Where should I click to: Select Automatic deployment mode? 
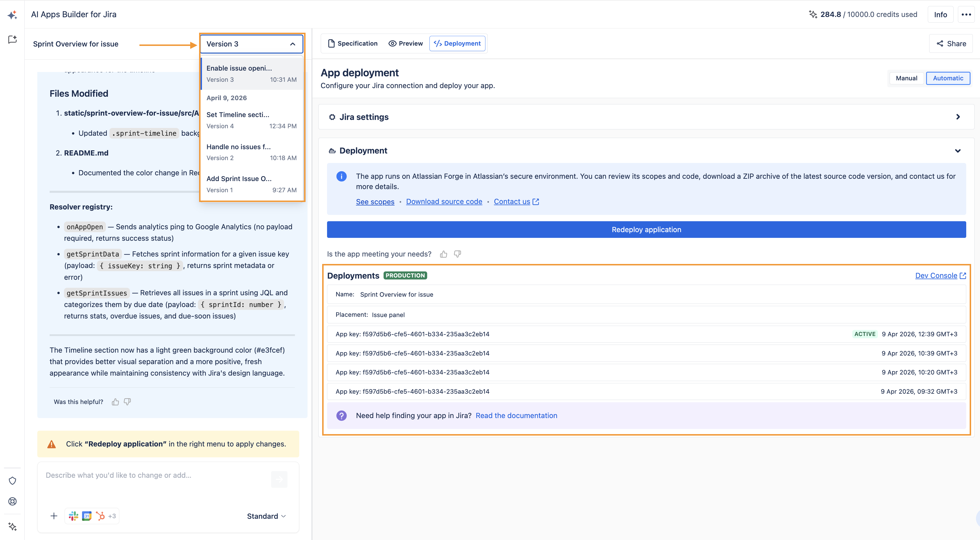948,78
